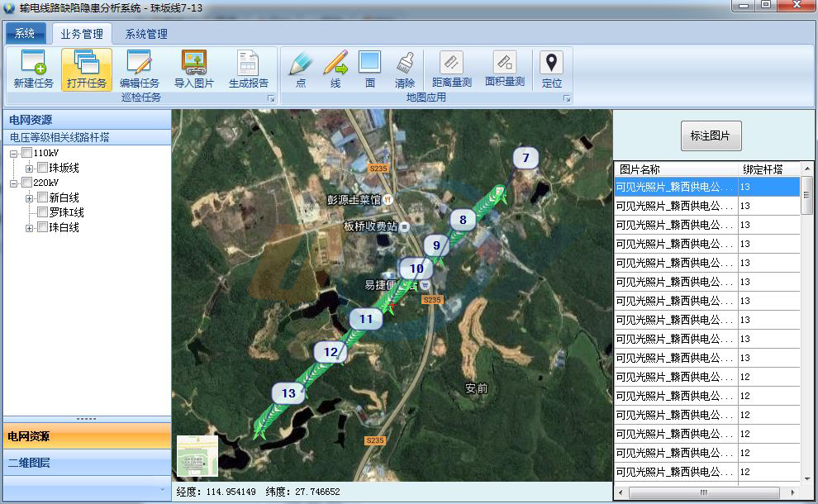Toggle the 罗珠I线 checkbox
Viewport: 818px width, 504px height.
[43, 213]
